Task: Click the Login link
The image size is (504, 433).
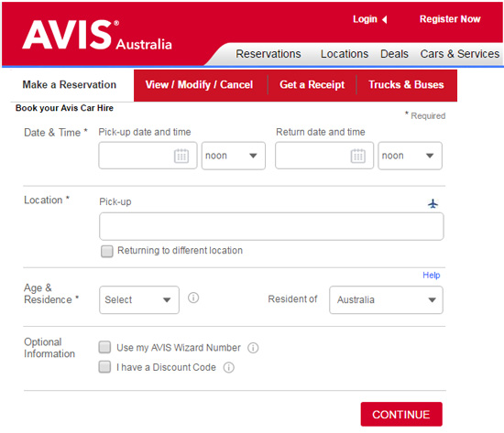Action: pyautogui.click(x=365, y=19)
